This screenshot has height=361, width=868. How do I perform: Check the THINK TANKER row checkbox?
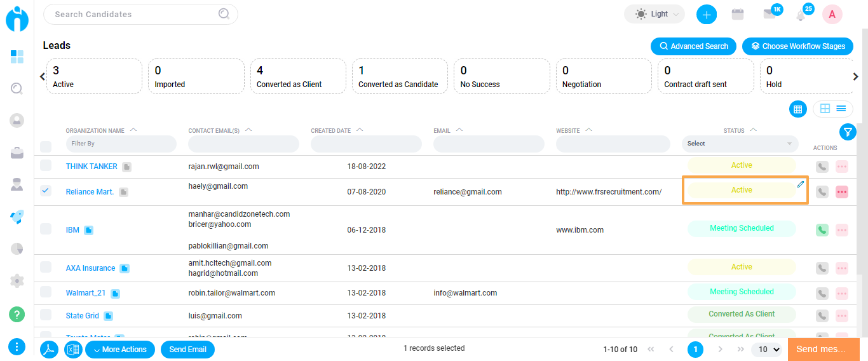pyautogui.click(x=46, y=165)
